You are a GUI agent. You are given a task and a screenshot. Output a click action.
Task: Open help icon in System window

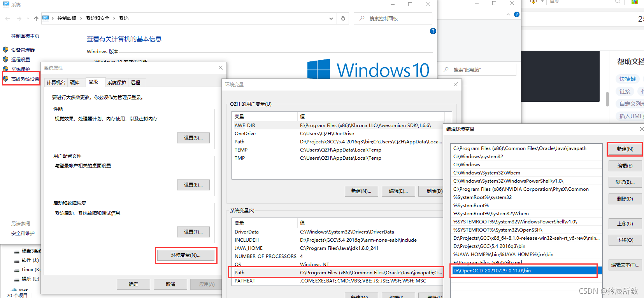coord(433,31)
